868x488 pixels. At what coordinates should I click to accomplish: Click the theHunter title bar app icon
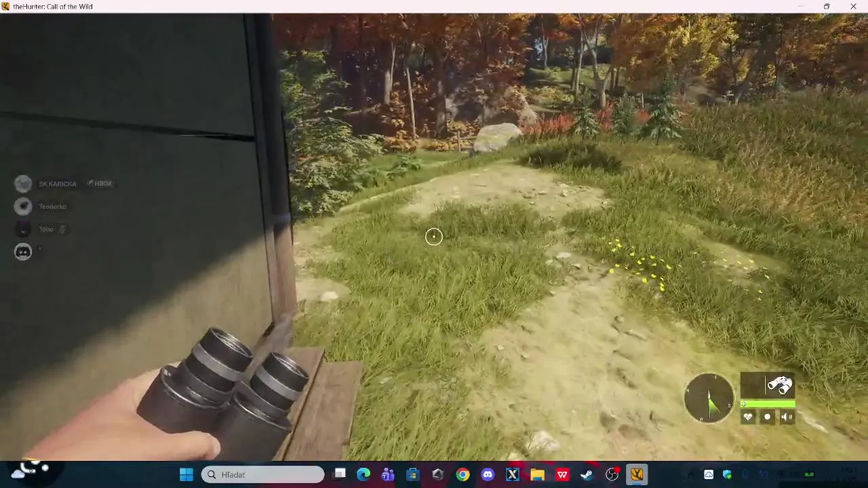pos(6,6)
